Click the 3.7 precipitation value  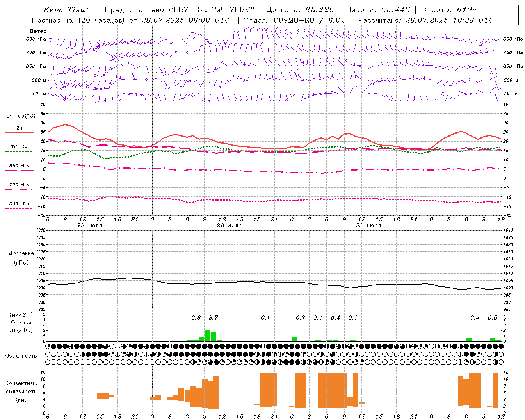click(213, 317)
